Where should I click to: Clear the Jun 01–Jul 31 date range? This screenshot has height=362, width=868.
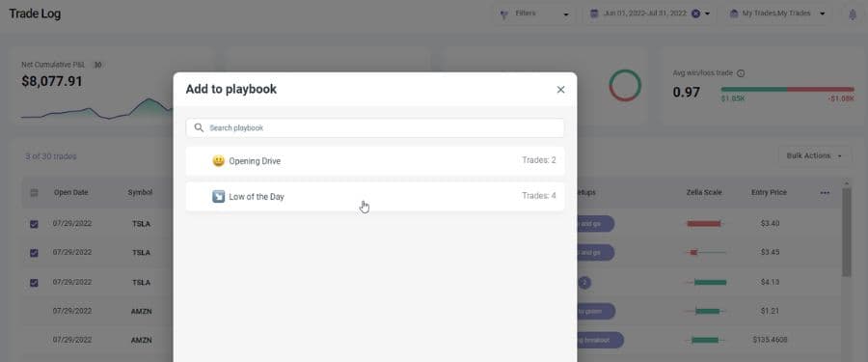(695, 14)
